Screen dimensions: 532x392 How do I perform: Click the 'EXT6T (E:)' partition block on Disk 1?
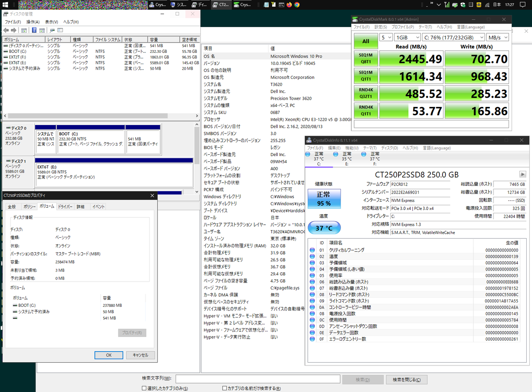[113, 172]
